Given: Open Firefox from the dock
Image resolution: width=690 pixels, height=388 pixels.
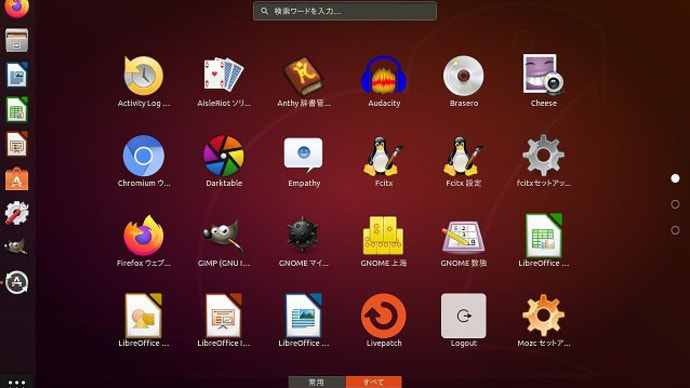Looking at the screenshot, I should (x=17, y=8).
